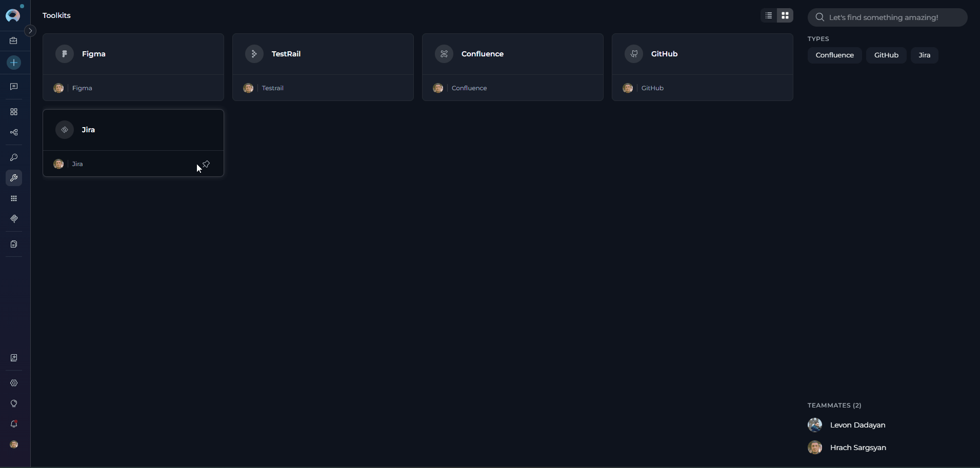This screenshot has width=980, height=468.
Task: Filter by the Jira type
Action: pyautogui.click(x=925, y=55)
